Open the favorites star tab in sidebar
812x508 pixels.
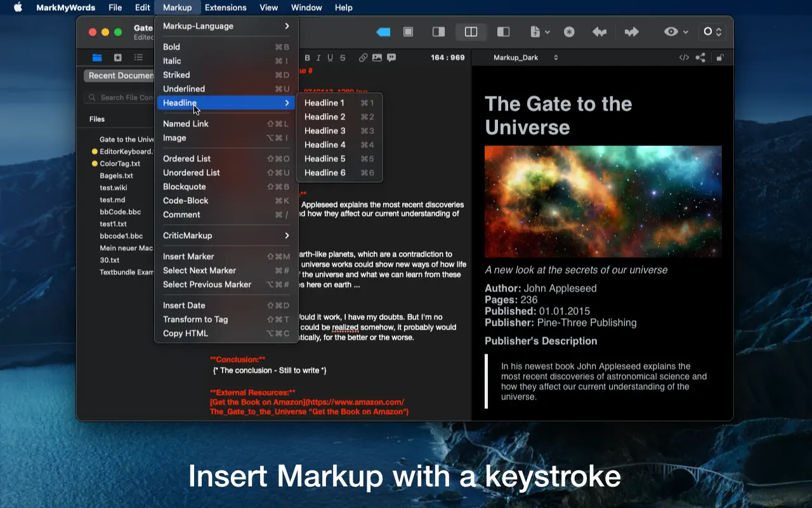[117, 58]
